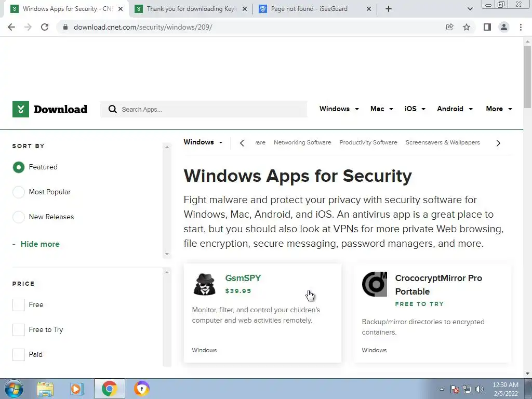Click the page scrollbar down arrow

527,374
